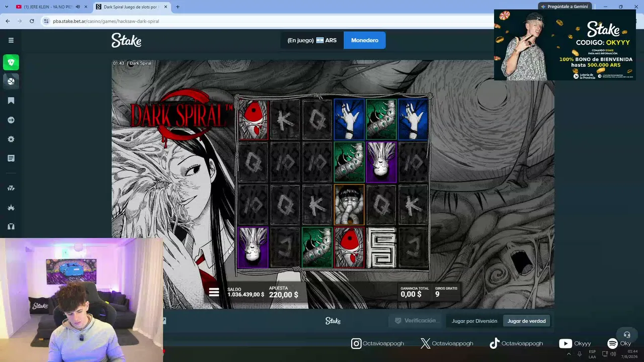Open the news sheet sidebar icon
Viewport: 644px width, 362px height.
(x=11, y=158)
